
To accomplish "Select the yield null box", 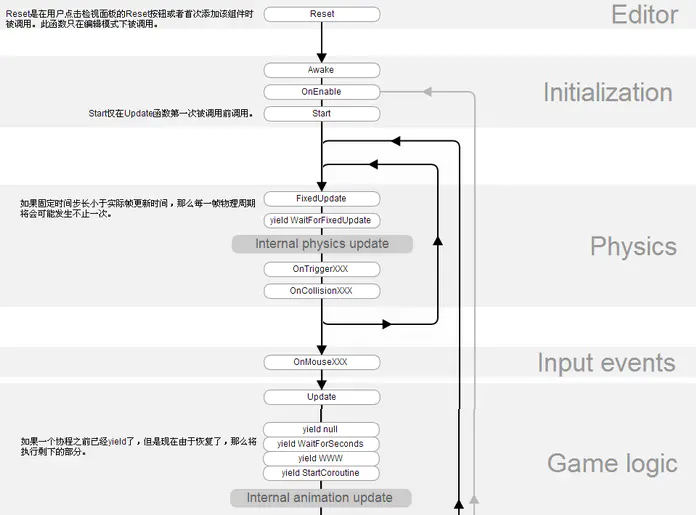I will [321, 429].
